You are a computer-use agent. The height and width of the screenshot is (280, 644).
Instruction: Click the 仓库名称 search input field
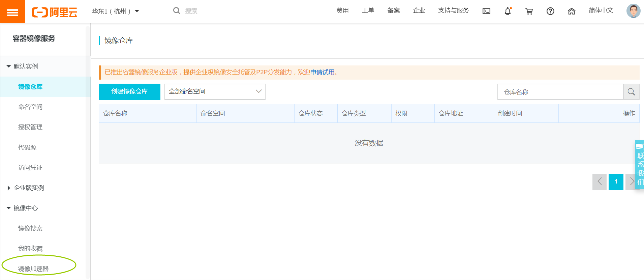560,92
